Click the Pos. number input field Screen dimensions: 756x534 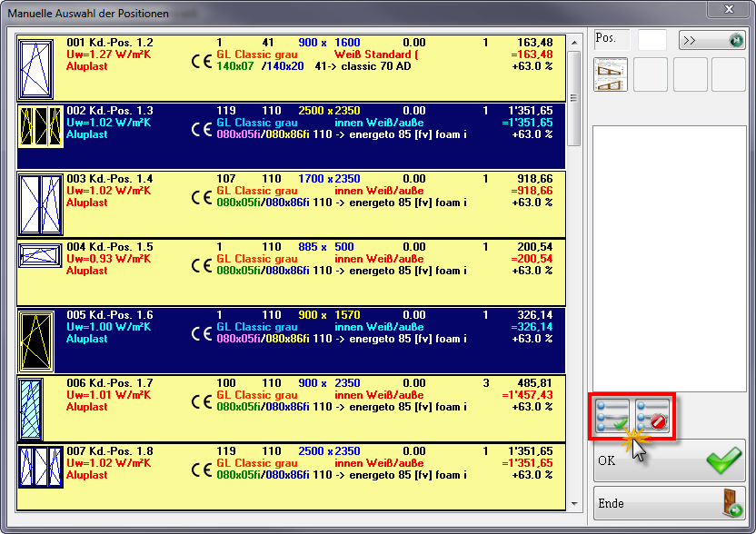click(x=652, y=40)
